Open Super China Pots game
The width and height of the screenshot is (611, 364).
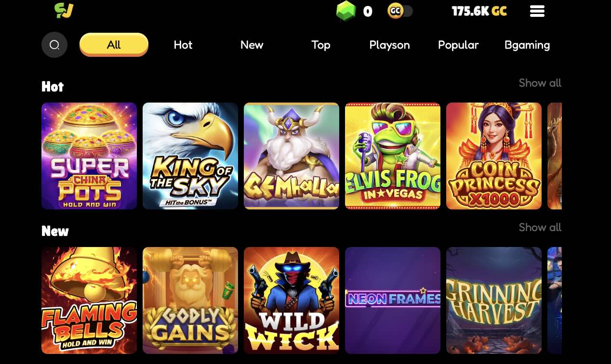[x=89, y=156]
